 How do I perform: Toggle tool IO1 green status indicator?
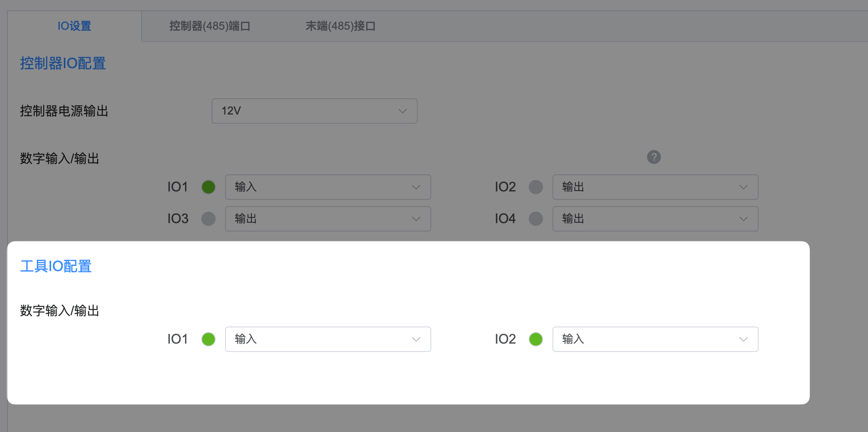click(x=208, y=339)
